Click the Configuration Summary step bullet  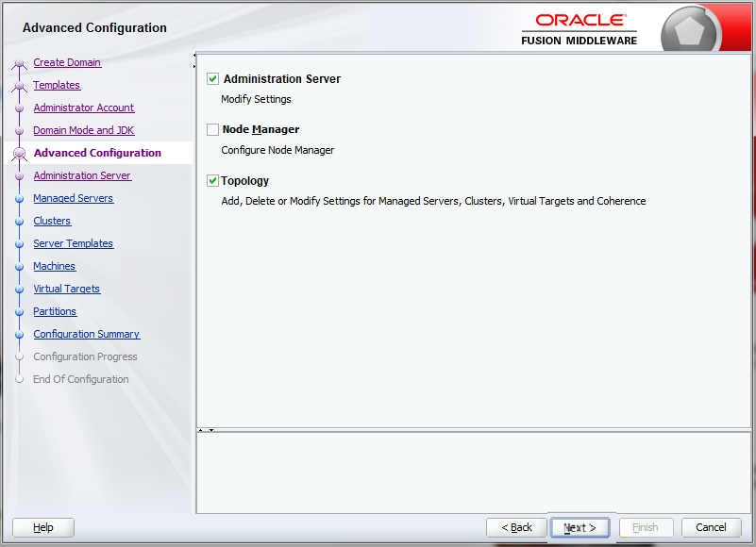[x=19, y=335]
